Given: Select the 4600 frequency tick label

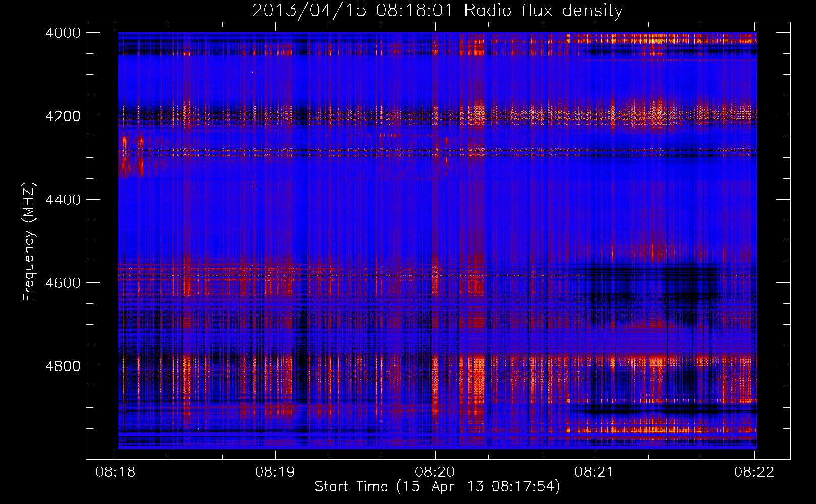Looking at the screenshot, I should (63, 283).
